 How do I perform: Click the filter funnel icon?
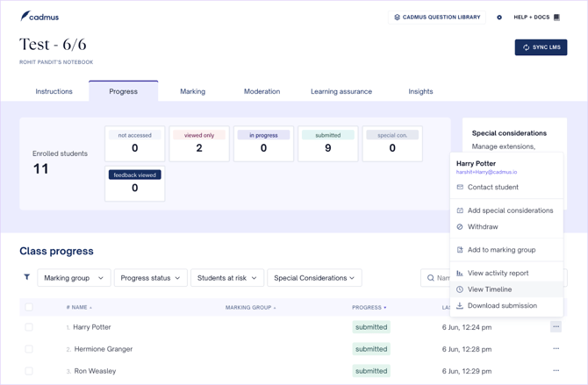click(x=26, y=277)
